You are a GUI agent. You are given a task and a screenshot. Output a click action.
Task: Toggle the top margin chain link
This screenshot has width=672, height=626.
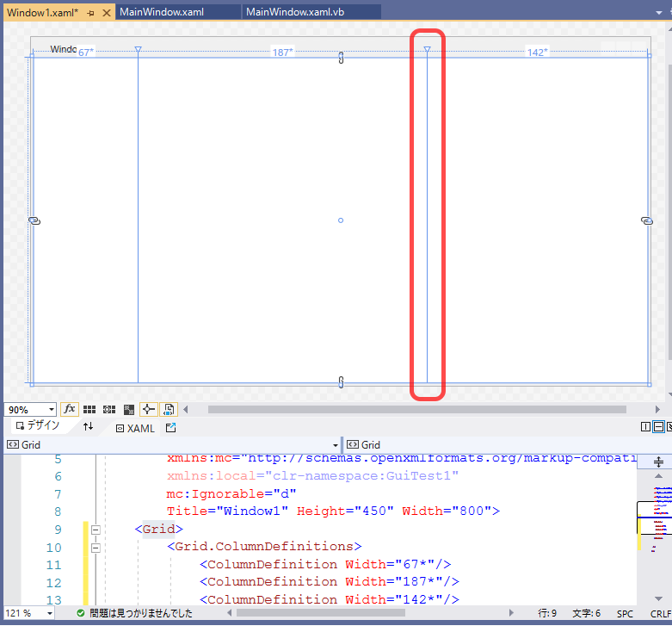(341, 58)
